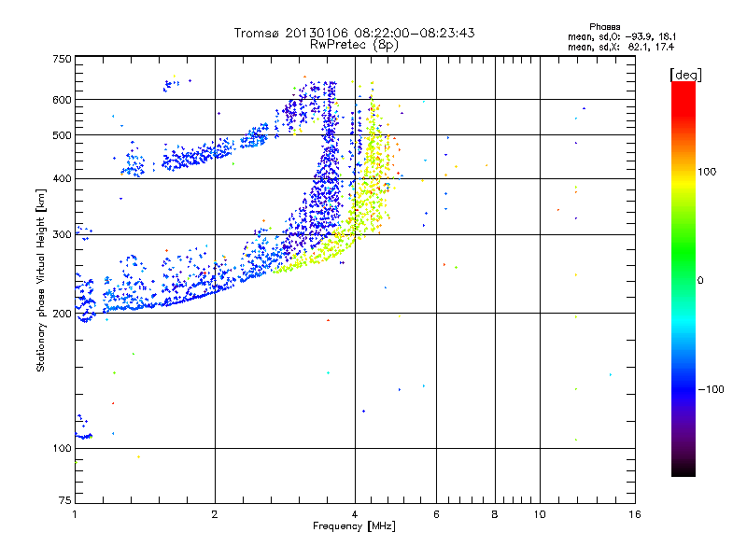Click the colorbar tick label '0'

tap(700, 281)
